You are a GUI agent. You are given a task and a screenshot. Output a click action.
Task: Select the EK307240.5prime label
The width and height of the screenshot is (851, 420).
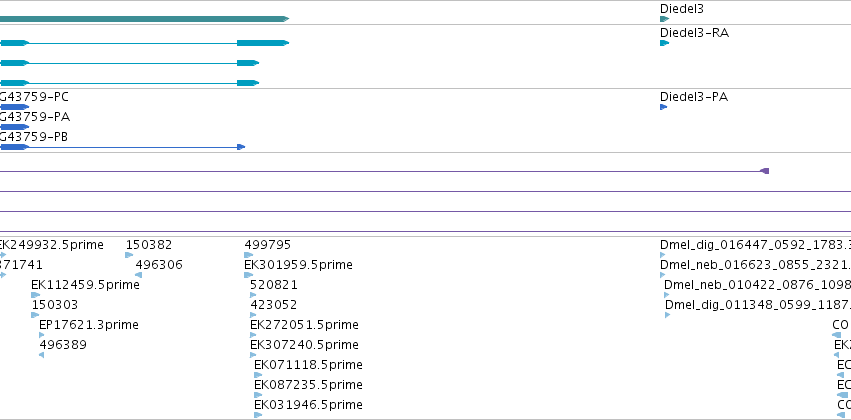304,345
